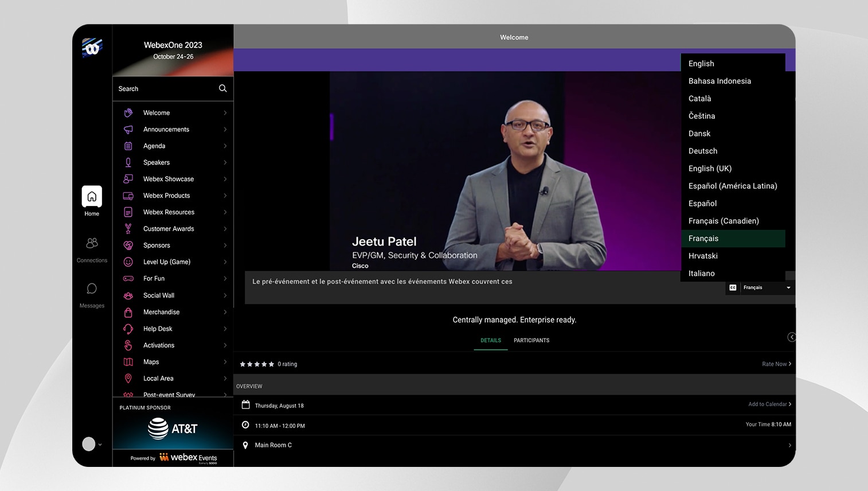Screen dimensions: 868x491
Task: Click the Activations touch icon
Action: tap(128, 345)
